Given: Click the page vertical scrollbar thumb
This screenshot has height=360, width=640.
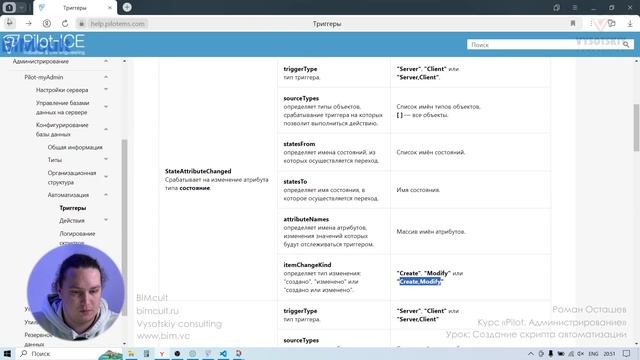Looking at the screenshot, I should click(636, 127).
